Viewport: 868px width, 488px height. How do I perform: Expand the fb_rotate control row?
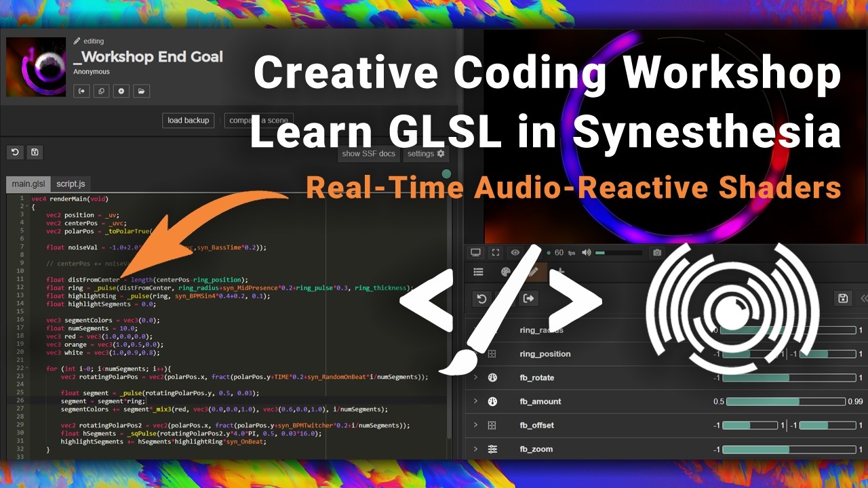[475, 378]
